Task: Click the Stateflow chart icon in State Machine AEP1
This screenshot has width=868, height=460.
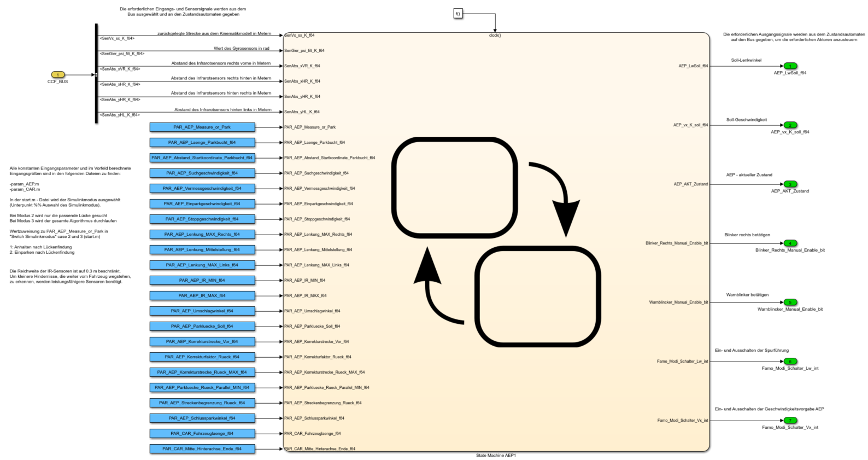Action: (496, 241)
